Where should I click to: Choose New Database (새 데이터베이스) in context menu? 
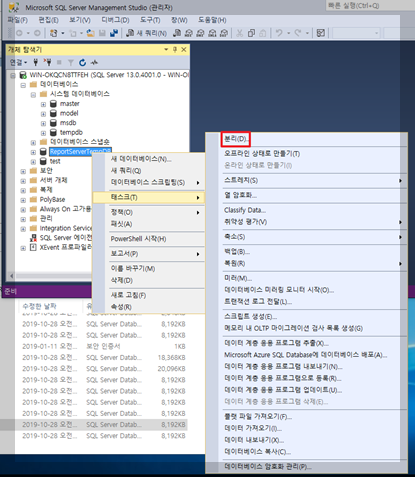(141, 159)
